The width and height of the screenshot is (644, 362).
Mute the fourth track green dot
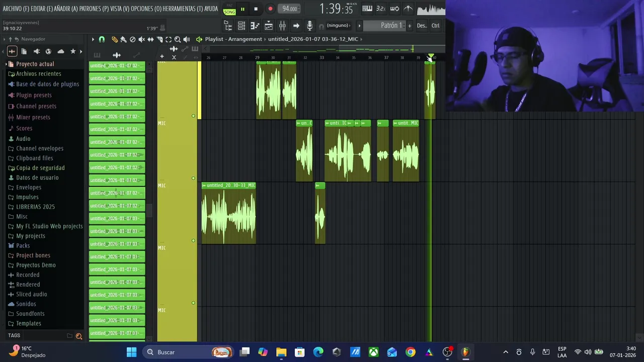[x=193, y=303]
